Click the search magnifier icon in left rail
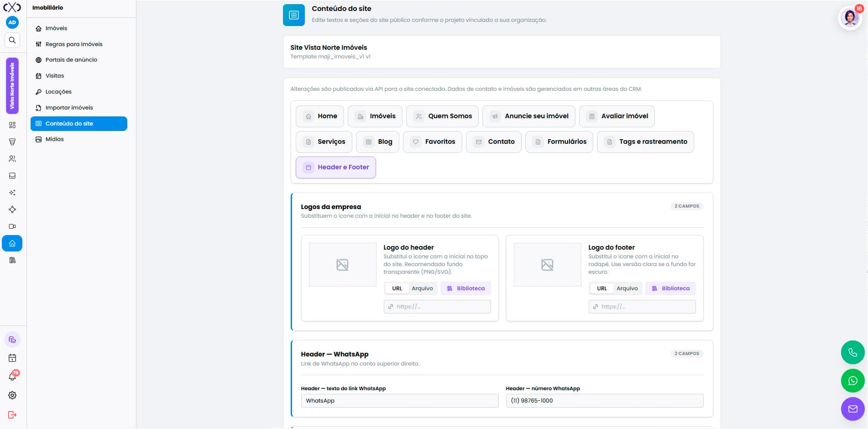 tap(12, 40)
